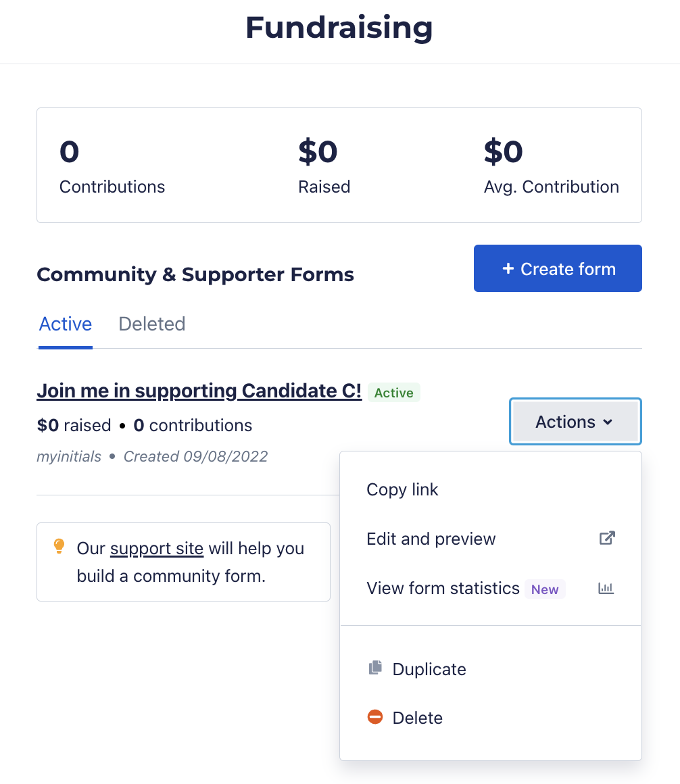This screenshot has width=680, height=784.
Task: Select Duplicate from the Actions menu
Action: click(x=491, y=669)
